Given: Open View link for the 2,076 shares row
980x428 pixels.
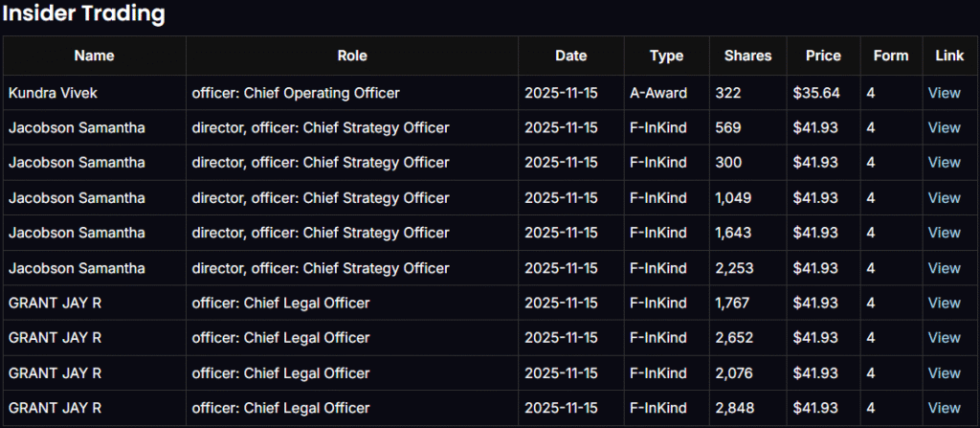Looking at the screenshot, I should click(944, 373).
